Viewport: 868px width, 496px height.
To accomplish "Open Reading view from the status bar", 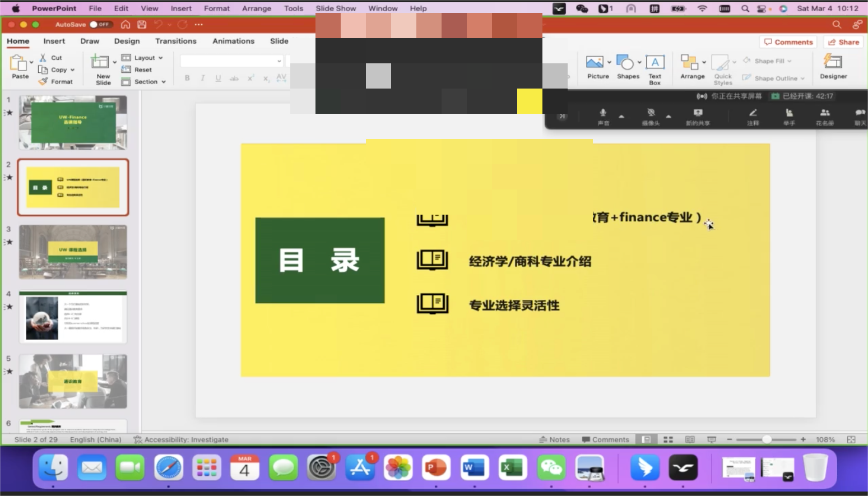I will tap(690, 440).
